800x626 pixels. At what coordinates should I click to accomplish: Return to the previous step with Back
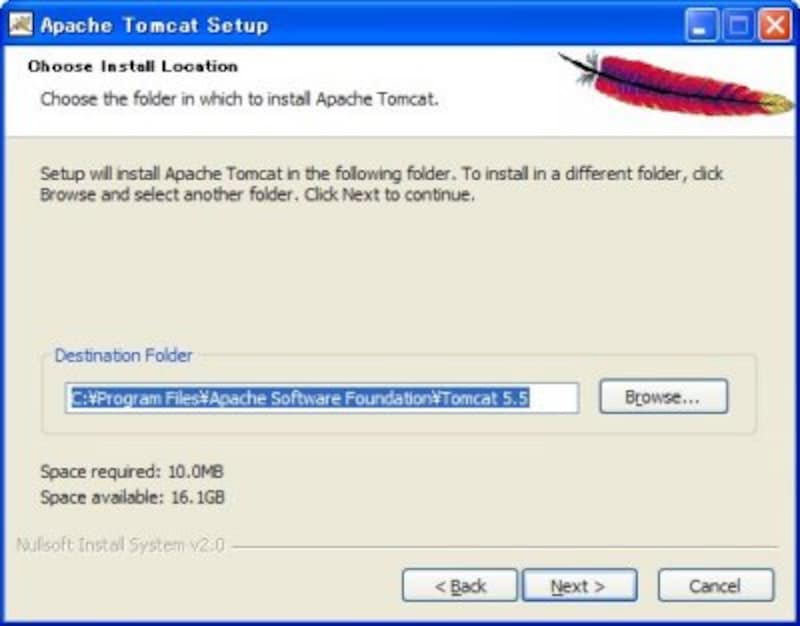pos(460,586)
